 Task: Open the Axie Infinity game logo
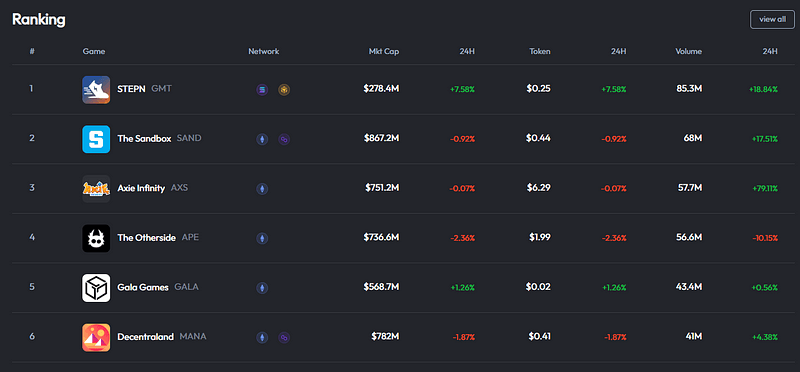[x=96, y=189]
